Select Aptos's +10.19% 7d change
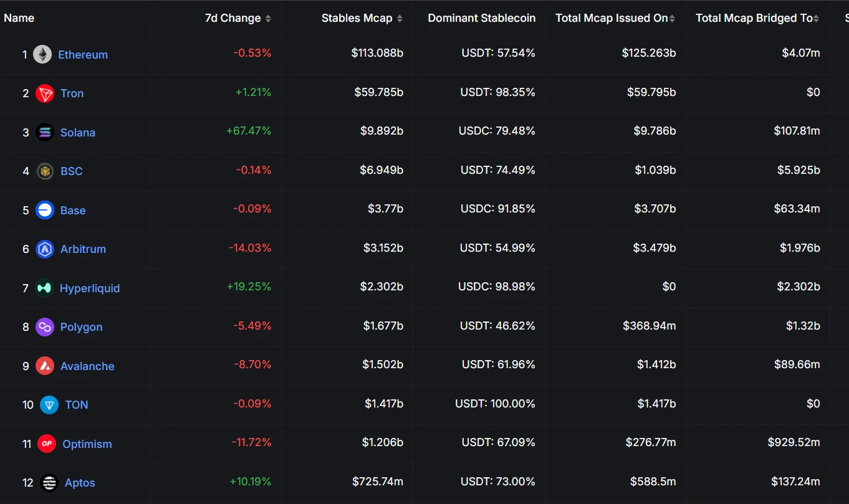 point(251,482)
